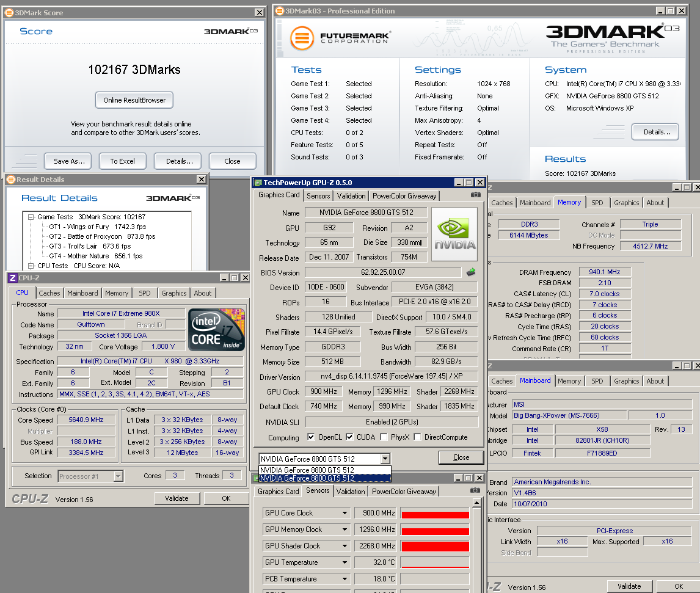700x593 pixels.
Task: Click the sensors list scrollbar up arrow
Action: 477,503
